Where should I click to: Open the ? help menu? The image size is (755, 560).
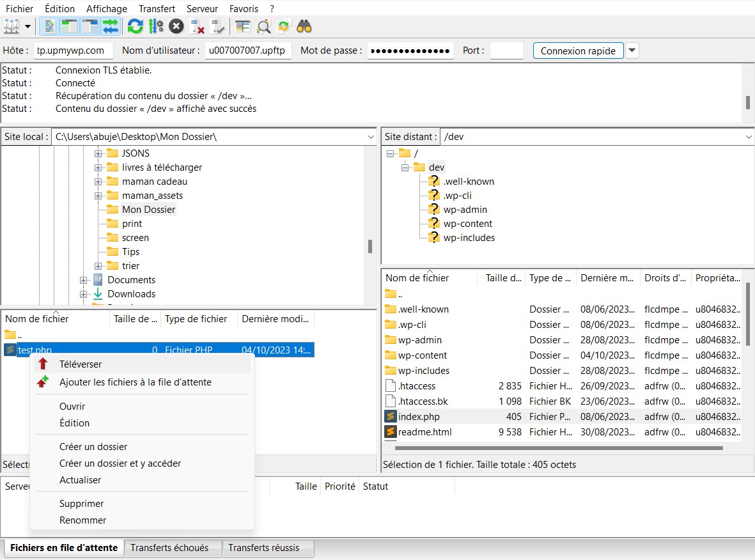(x=272, y=9)
